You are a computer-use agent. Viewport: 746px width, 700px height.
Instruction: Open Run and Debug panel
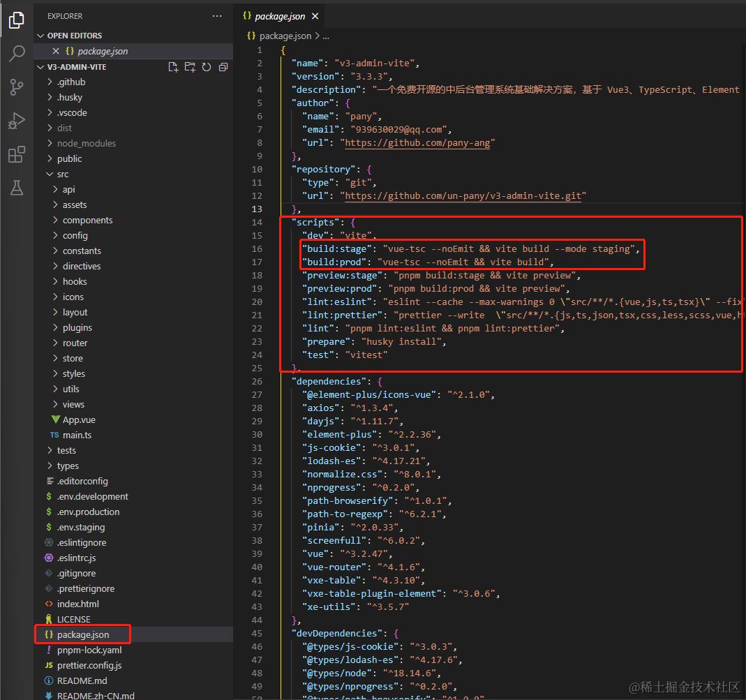click(17, 120)
